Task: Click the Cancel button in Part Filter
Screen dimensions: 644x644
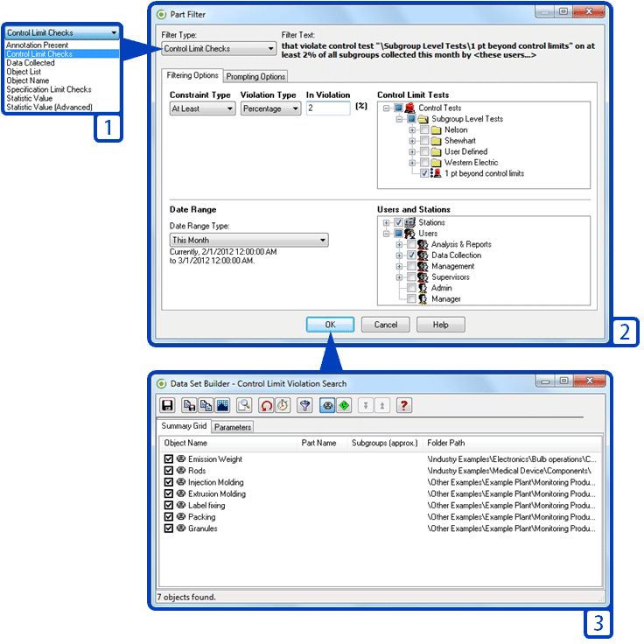Action: (385, 325)
